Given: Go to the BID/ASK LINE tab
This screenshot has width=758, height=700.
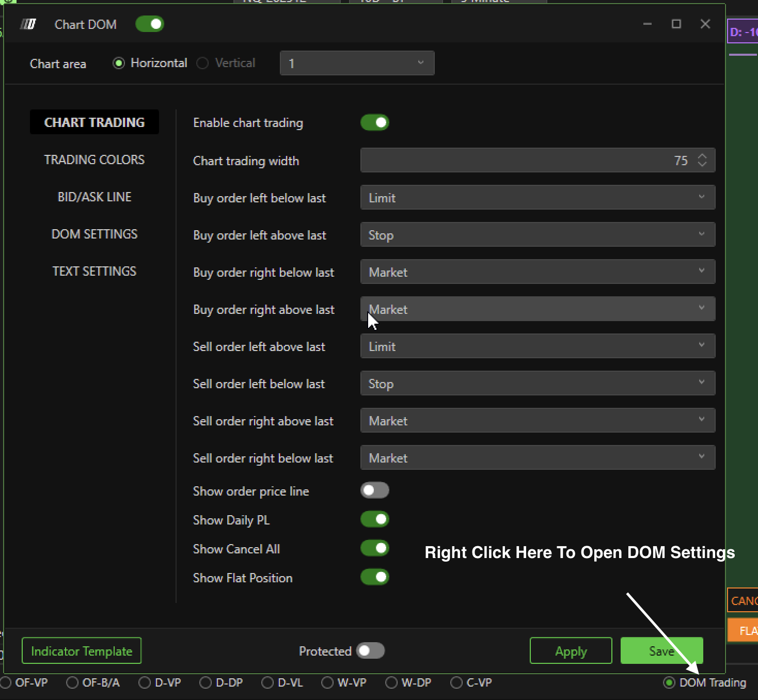Looking at the screenshot, I should pyautogui.click(x=94, y=197).
